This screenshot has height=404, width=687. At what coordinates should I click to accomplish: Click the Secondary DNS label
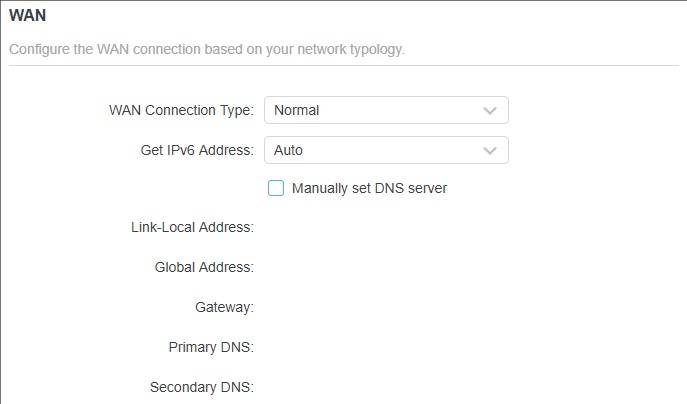pos(201,387)
